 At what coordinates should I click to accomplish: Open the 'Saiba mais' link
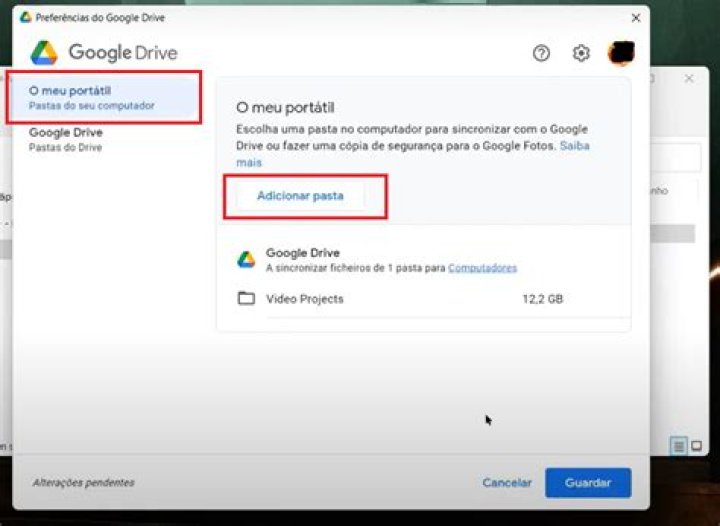(574, 146)
